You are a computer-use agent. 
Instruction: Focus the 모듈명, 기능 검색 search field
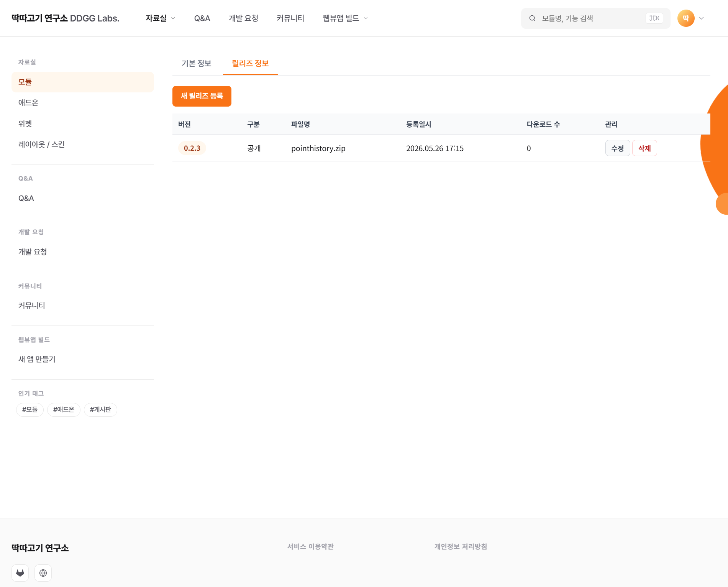pos(596,18)
